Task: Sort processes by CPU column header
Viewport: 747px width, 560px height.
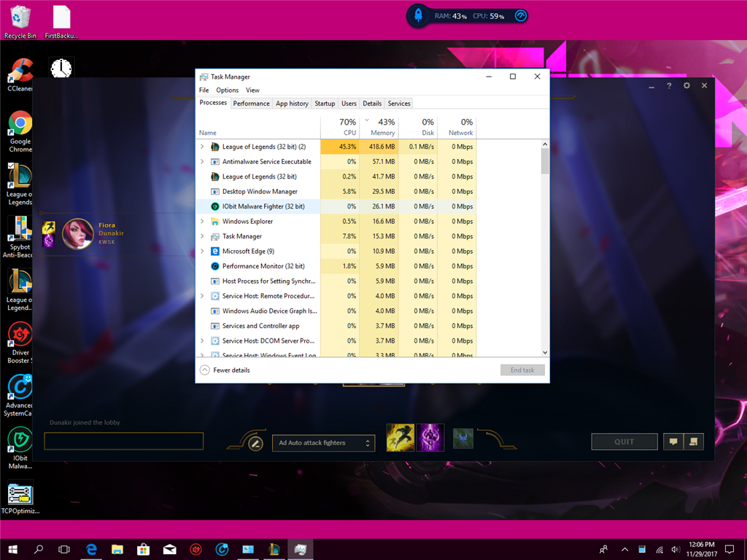Action: [x=340, y=127]
